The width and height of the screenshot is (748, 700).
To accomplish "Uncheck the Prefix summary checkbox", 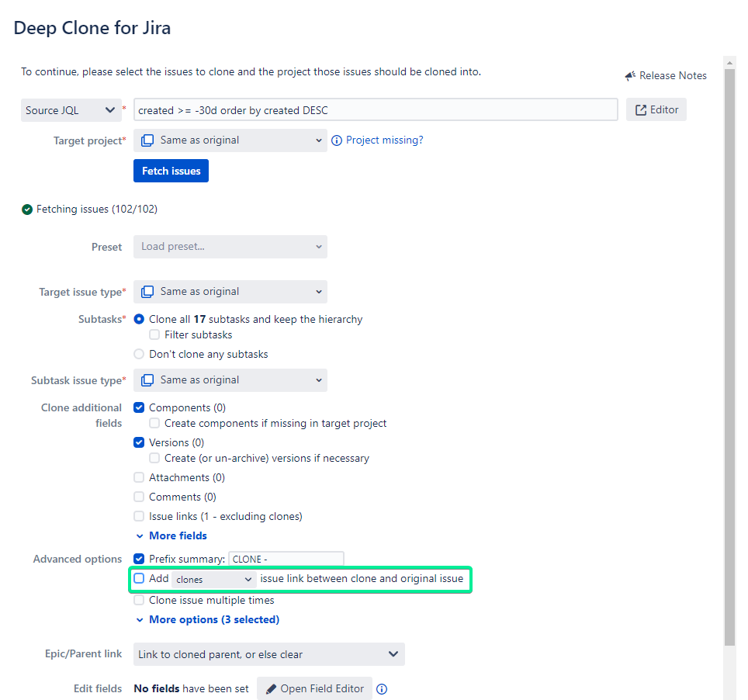I will pos(139,558).
